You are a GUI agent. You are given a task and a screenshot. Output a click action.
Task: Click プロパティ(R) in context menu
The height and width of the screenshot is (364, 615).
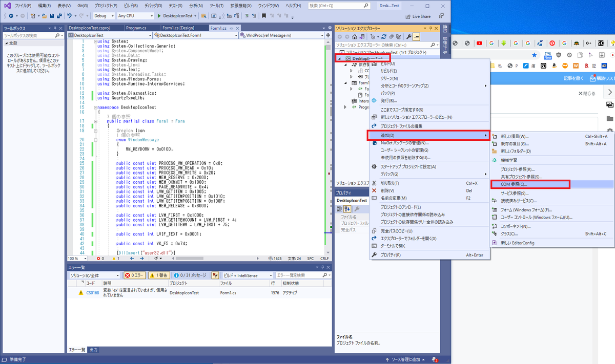click(429, 255)
